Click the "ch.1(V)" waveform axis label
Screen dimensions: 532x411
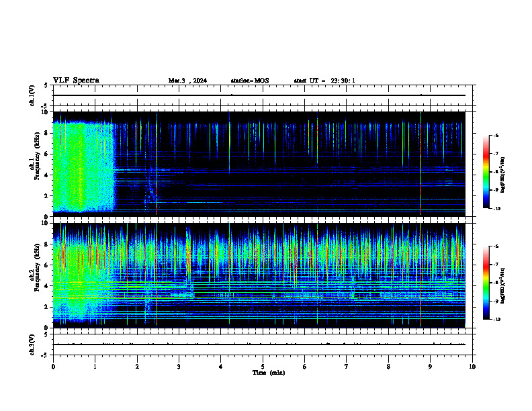pyautogui.click(x=32, y=95)
